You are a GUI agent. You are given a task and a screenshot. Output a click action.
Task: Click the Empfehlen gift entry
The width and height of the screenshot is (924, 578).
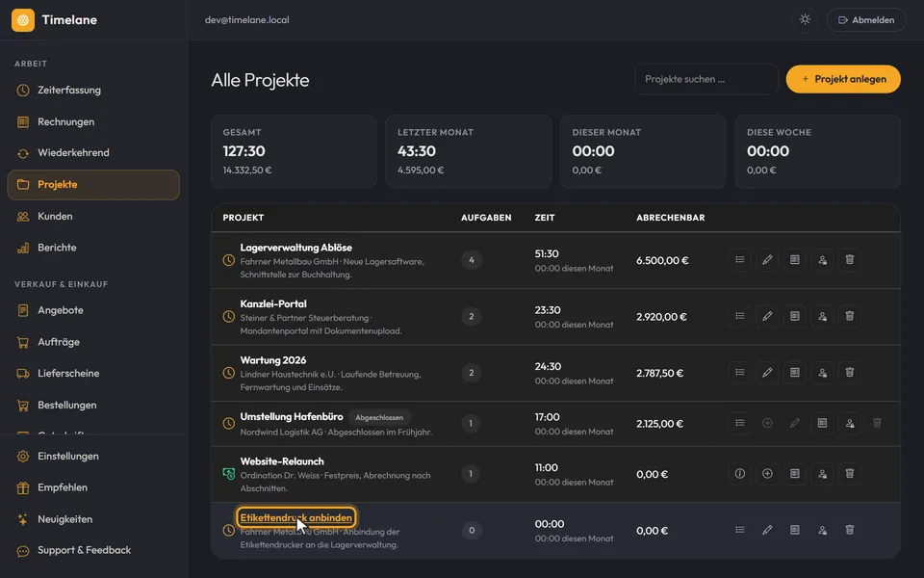tap(93, 487)
